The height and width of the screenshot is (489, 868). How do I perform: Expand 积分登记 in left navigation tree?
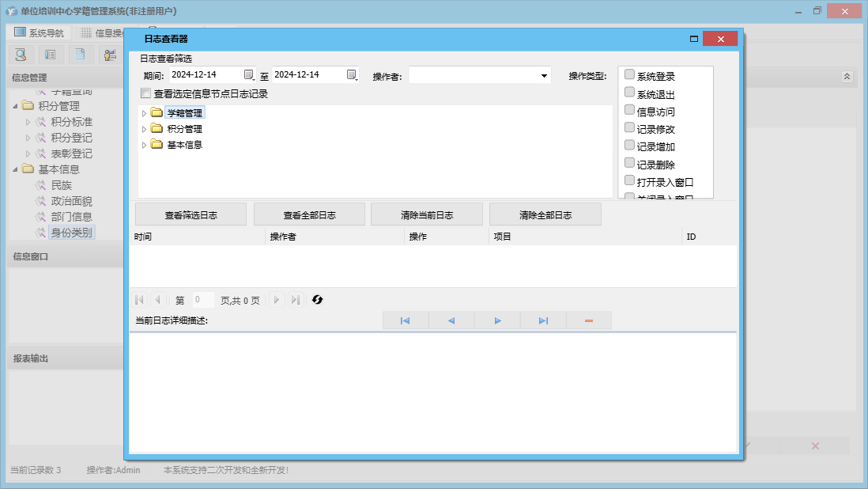point(28,138)
